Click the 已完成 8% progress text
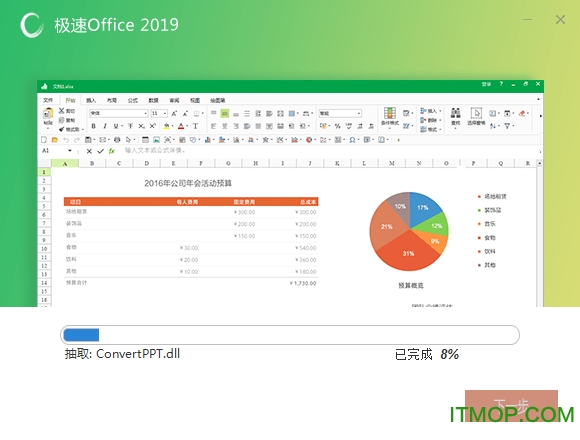The height and width of the screenshot is (440, 580). point(426,354)
